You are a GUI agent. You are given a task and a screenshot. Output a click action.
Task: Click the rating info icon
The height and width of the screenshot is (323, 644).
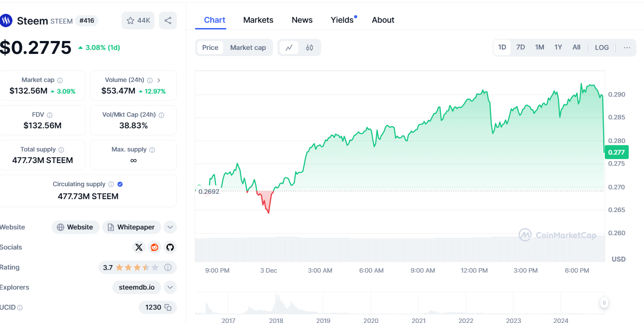tap(168, 267)
